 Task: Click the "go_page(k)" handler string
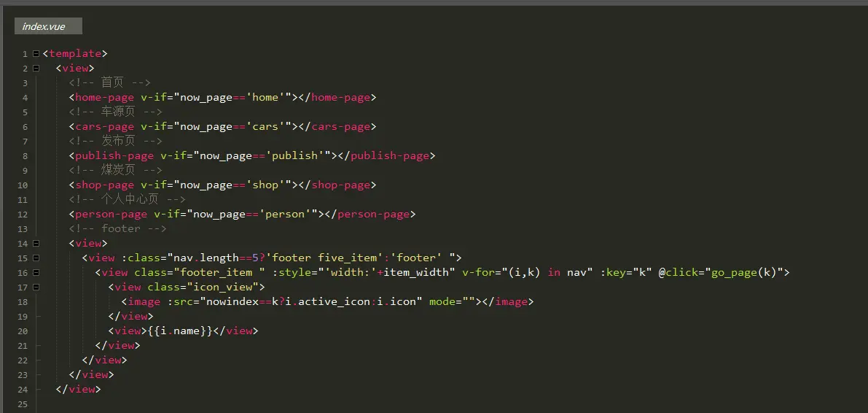pyautogui.click(x=743, y=273)
